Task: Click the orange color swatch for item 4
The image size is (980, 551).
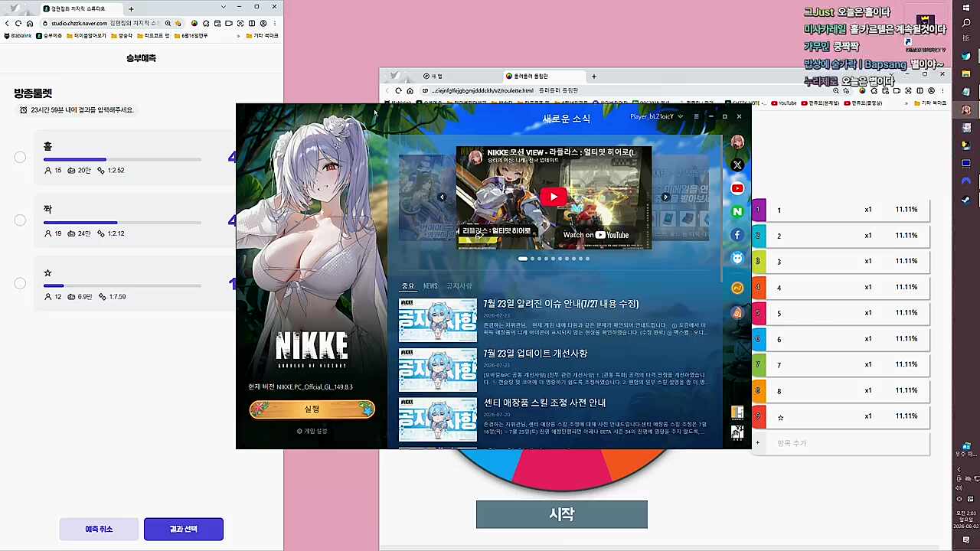Action: click(x=758, y=288)
